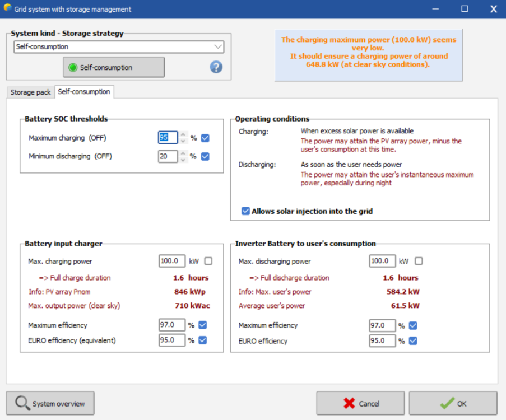Toggle the charger EURO efficiency checkbox
The image size is (506, 420).
point(202,340)
